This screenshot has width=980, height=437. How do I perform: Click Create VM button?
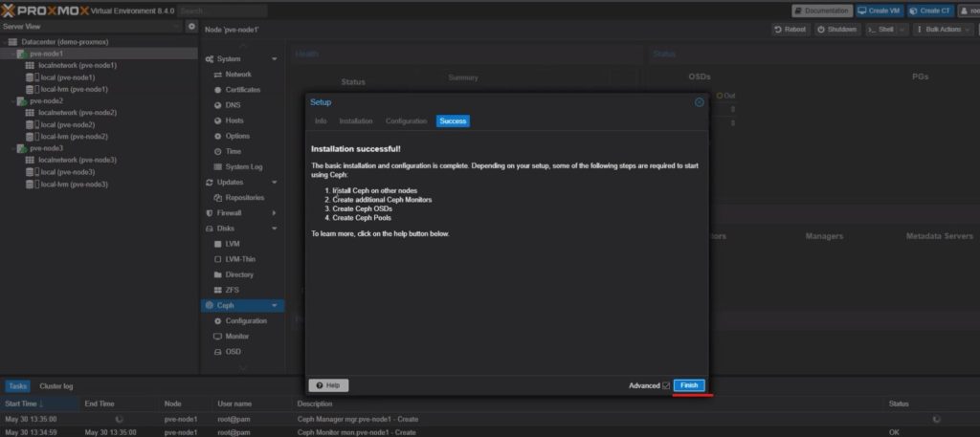point(880,11)
